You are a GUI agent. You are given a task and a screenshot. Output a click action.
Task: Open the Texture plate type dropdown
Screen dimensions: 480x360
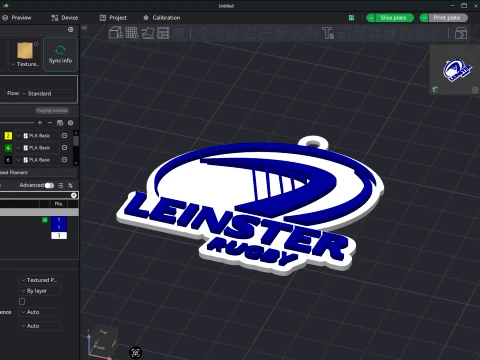(25, 64)
